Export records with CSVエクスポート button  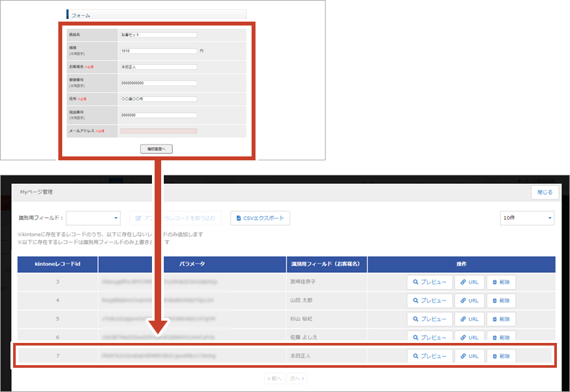tap(260, 218)
